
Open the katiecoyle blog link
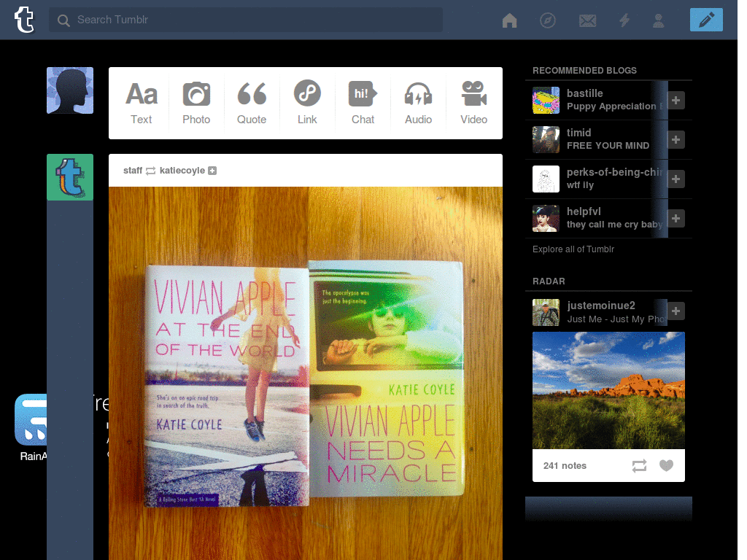[182, 171]
